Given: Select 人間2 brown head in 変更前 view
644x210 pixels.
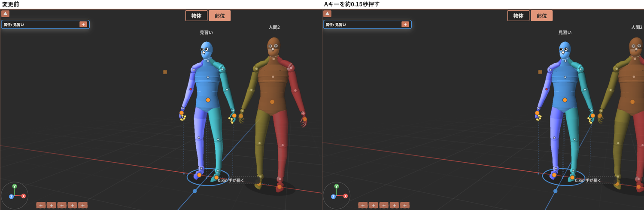Looking at the screenshot, I should 274,46.
